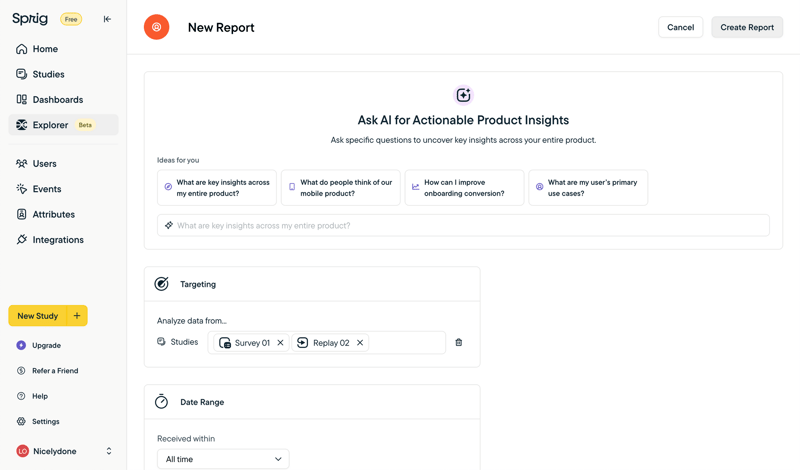Click the Dashboards layout icon
Screen dimensions: 800x470
[21, 100]
